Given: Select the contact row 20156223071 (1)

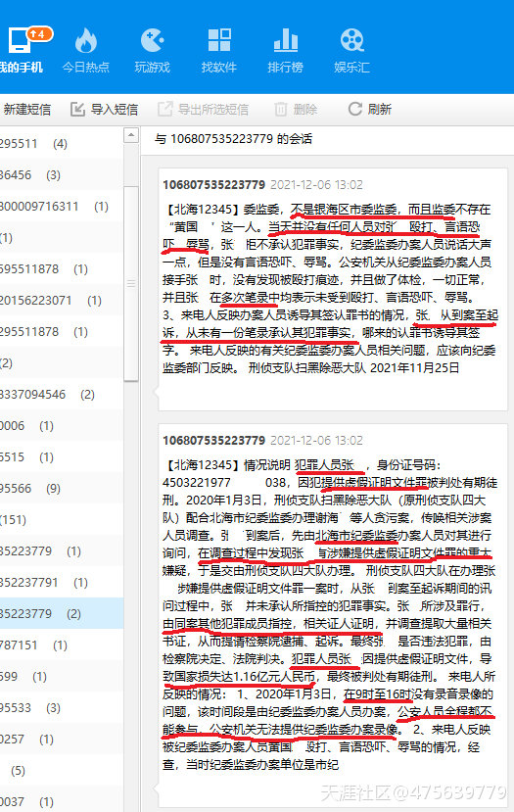Looking at the screenshot, I should pos(62,301).
